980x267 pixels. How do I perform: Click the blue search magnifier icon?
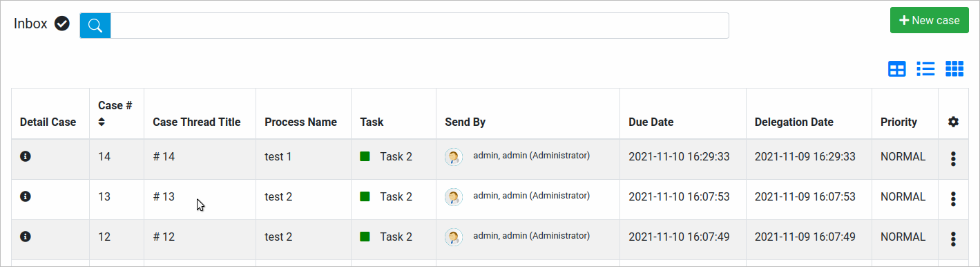click(x=95, y=26)
